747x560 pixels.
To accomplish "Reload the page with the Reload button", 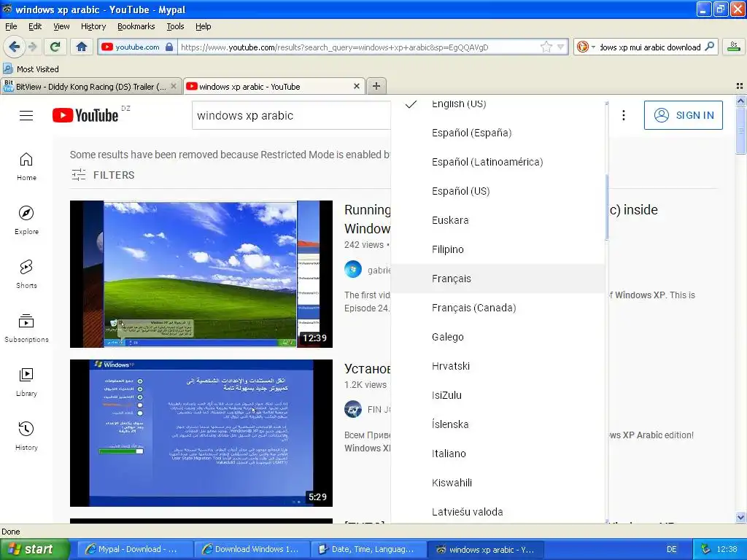I will [x=55, y=47].
